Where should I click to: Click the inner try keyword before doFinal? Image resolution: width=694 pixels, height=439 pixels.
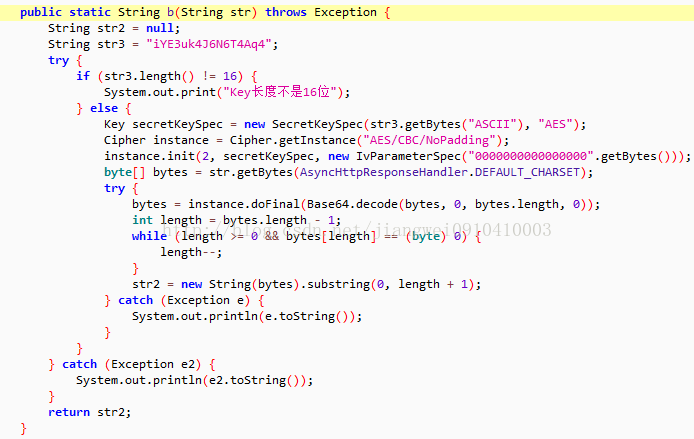114,188
